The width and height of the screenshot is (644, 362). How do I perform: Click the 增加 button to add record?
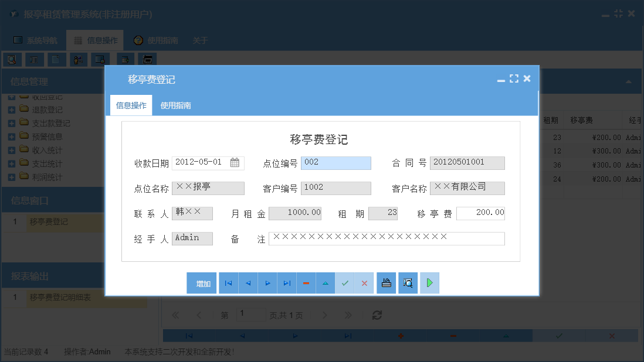(x=202, y=283)
